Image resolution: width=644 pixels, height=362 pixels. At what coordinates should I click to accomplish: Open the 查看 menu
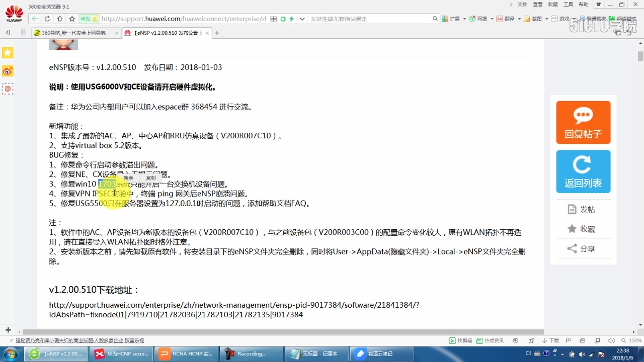[538, 5]
